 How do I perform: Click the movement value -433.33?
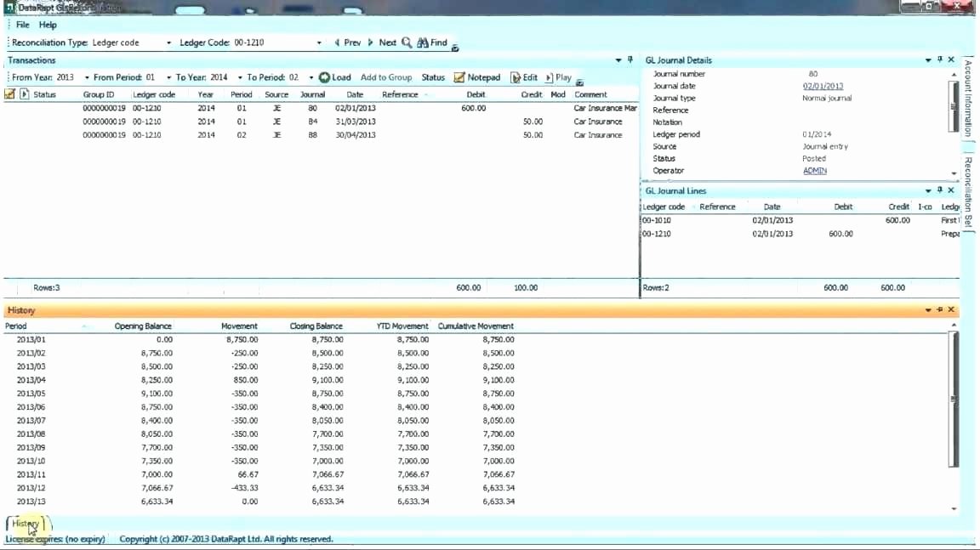[x=245, y=488]
